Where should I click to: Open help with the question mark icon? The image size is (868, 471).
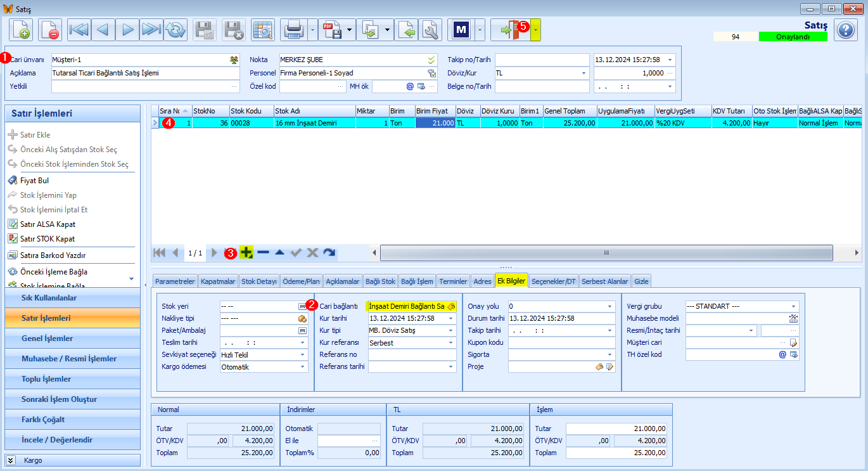845,30
